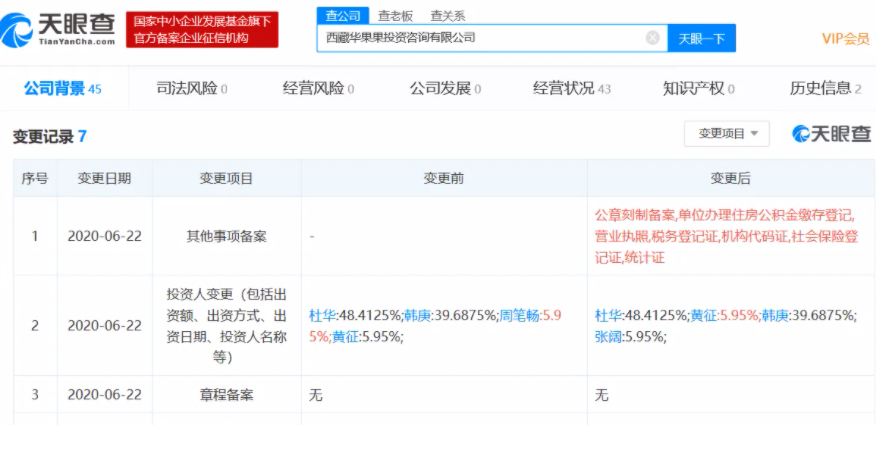Open 张阔 link in the 变更后 column
Image resolution: width=876 pixels, height=463 pixels.
pyautogui.click(x=608, y=337)
